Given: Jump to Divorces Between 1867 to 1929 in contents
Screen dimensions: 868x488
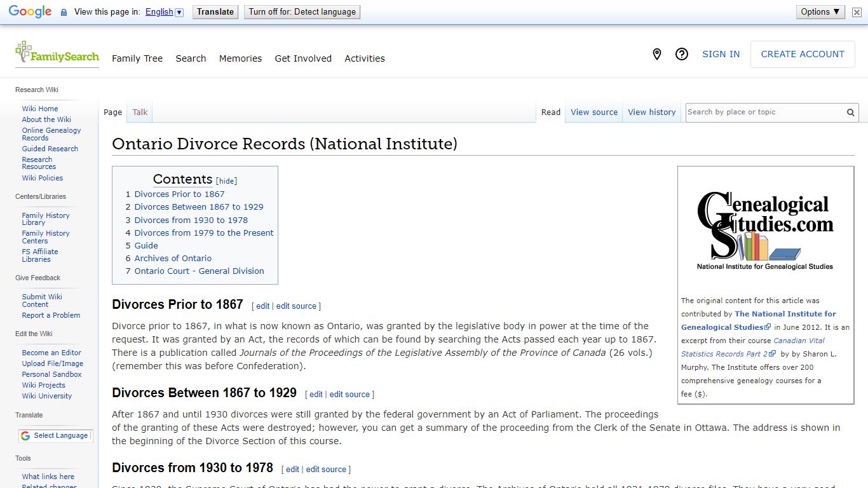Looking at the screenshot, I should [x=199, y=207].
